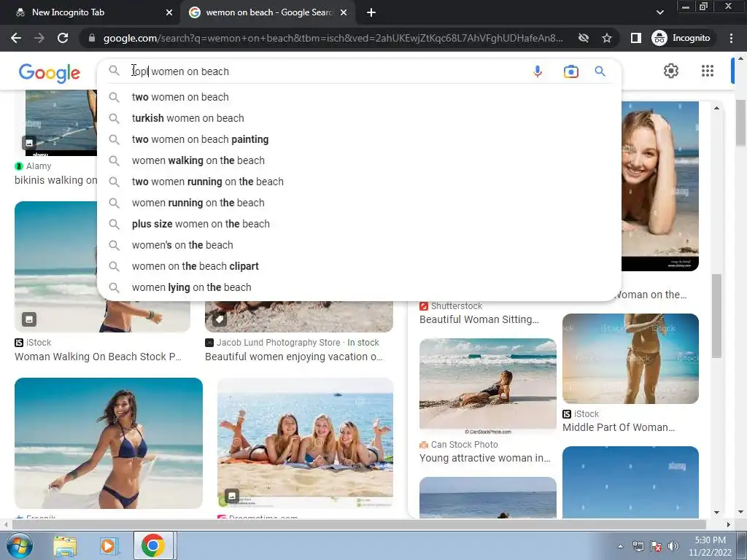Open Action Center flag tray icon
747x560 pixels.
tap(656, 547)
